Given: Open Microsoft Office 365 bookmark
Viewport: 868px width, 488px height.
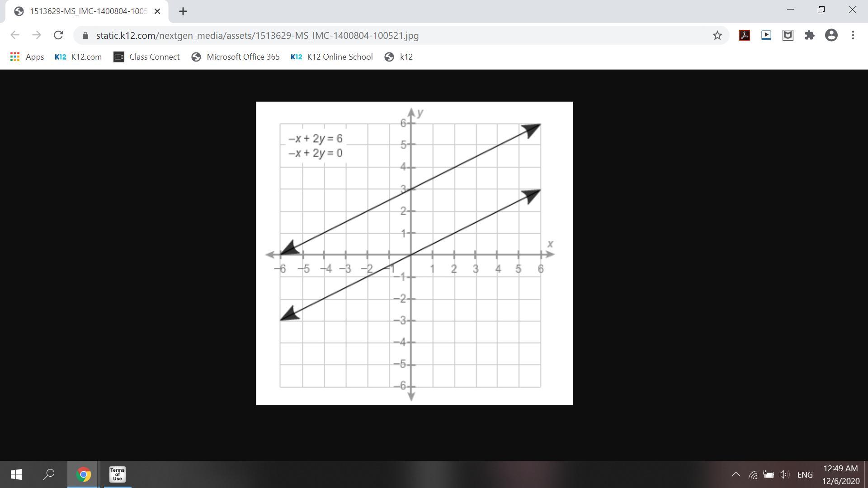Looking at the screenshot, I should 236,57.
